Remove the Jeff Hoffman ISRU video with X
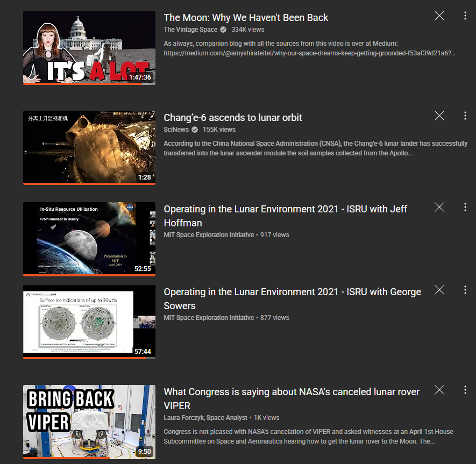 [439, 207]
